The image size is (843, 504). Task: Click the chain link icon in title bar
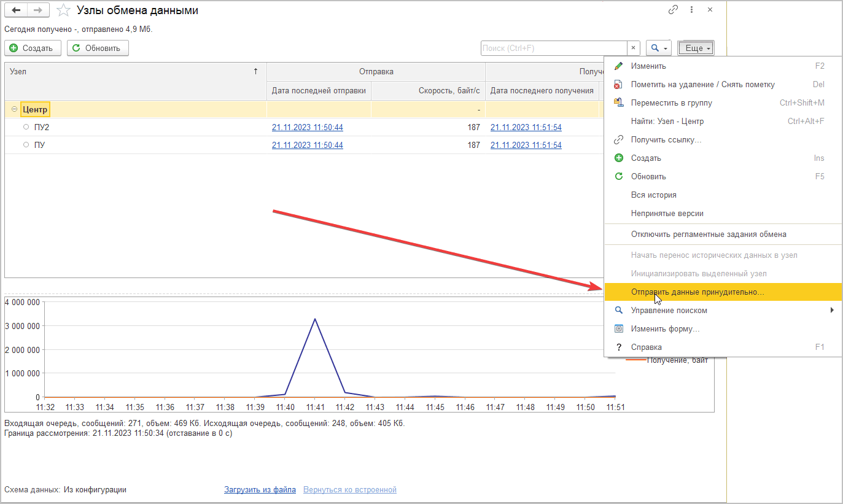[674, 10]
